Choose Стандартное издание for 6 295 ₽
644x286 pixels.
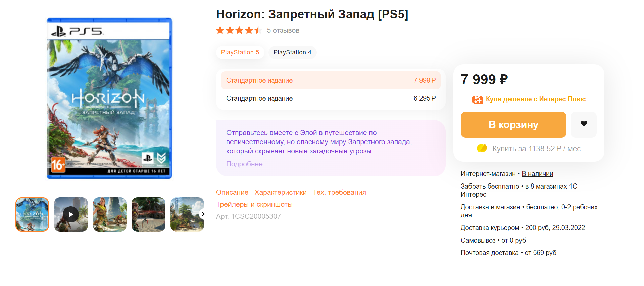[x=331, y=98]
